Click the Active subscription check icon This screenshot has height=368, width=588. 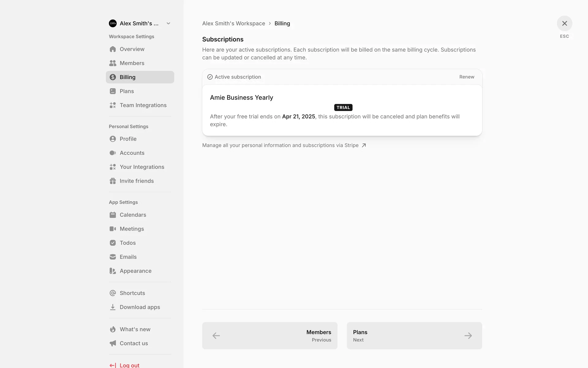210,77
